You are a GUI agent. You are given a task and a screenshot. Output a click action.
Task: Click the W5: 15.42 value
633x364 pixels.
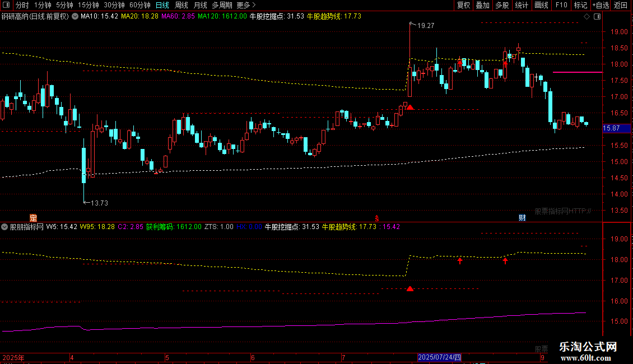(62, 227)
